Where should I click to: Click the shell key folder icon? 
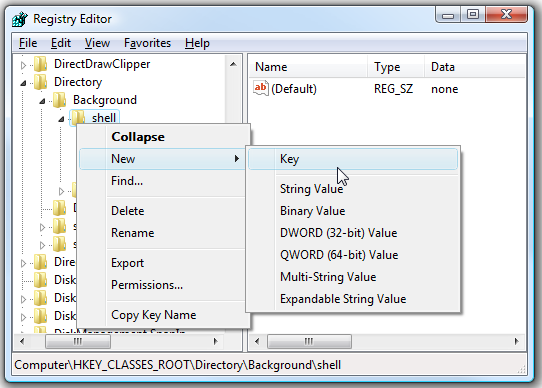(x=78, y=118)
